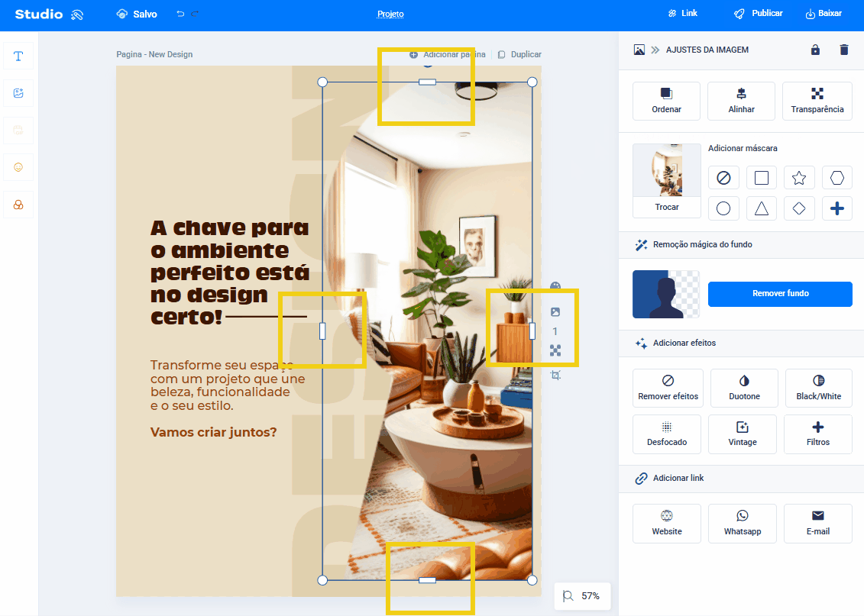Click Baixar to download the design
The width and height of the screenshot is (864, 616).
(x=824, y=13)
